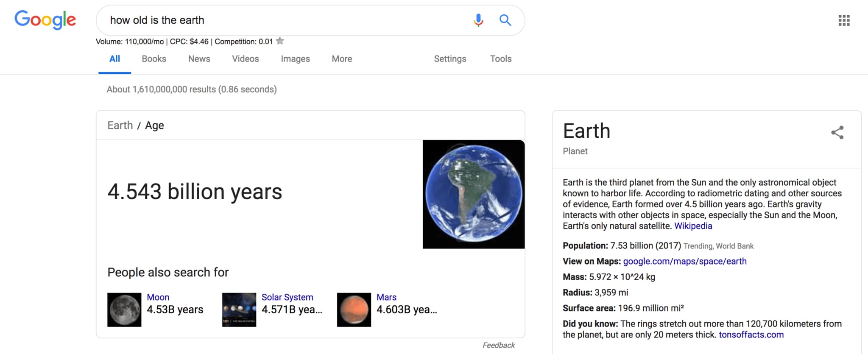Open the Settings menu

point(450,59)
